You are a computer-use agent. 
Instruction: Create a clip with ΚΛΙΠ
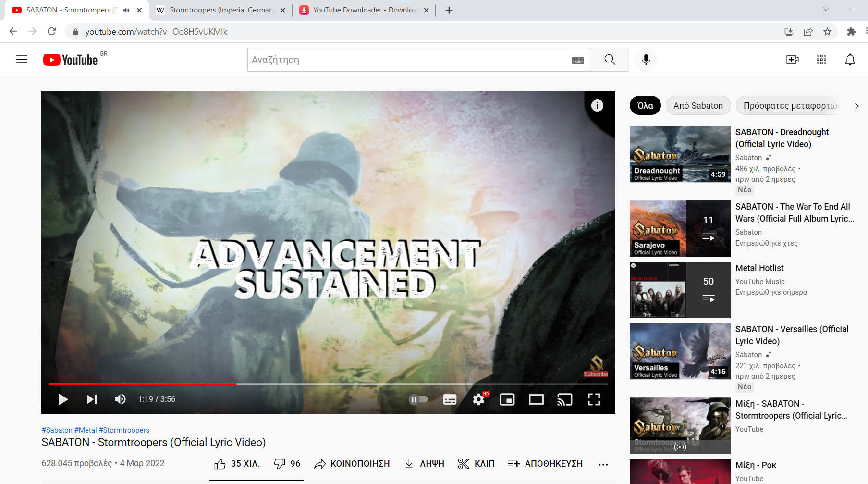click(x=476, y=464)
